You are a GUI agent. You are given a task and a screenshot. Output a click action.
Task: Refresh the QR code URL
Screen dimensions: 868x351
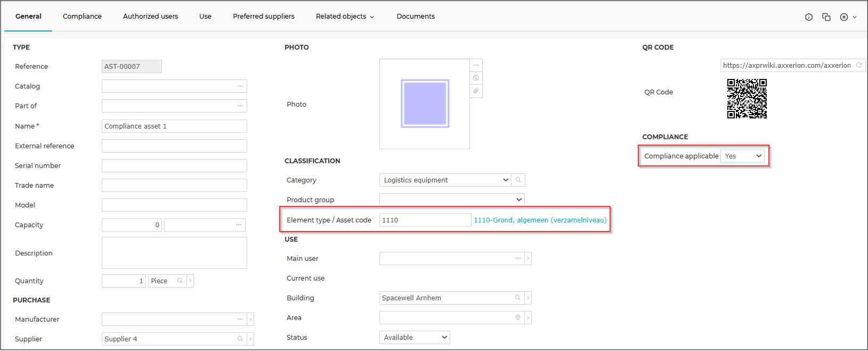(859, 65)
